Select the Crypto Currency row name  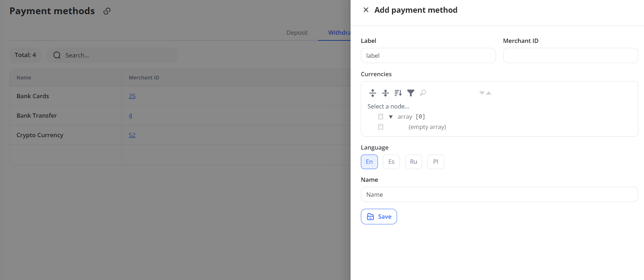tap(40, 135)
